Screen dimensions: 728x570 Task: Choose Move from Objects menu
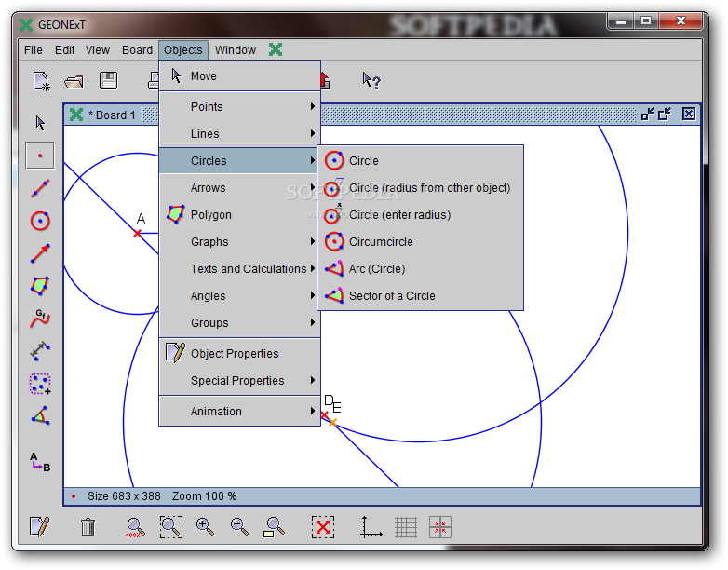[239, 75]
